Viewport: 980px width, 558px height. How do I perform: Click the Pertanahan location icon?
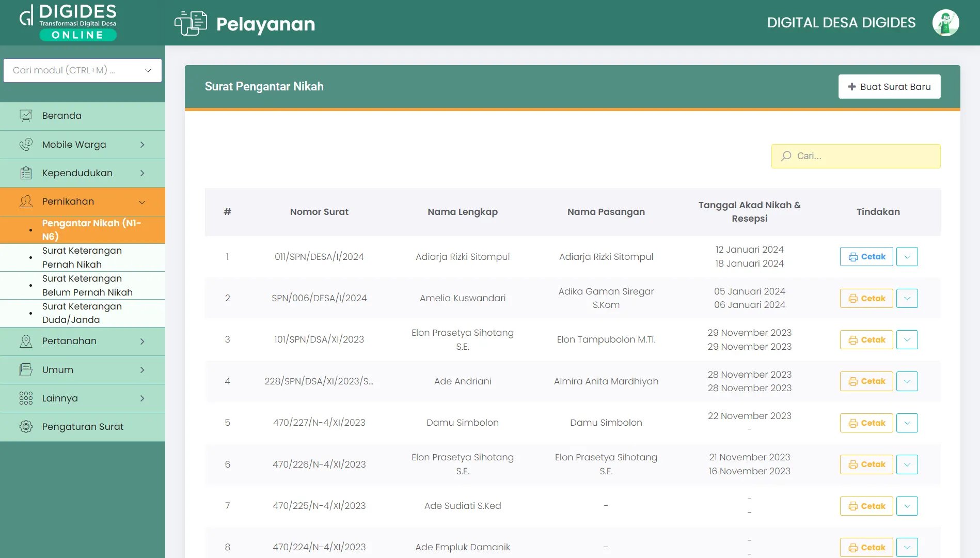point(26,341)
